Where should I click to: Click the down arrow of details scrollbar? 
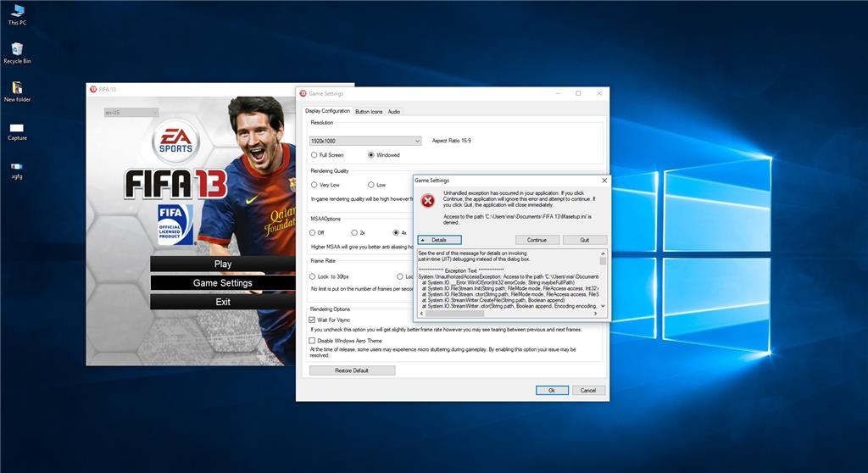pos(603,306)
